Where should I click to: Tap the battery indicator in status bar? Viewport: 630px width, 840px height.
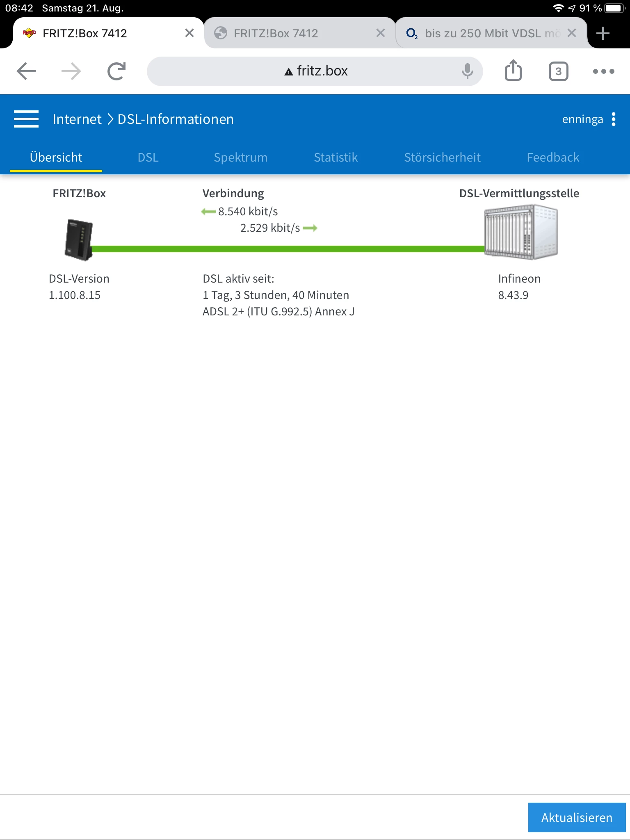(x=614, y=8)
